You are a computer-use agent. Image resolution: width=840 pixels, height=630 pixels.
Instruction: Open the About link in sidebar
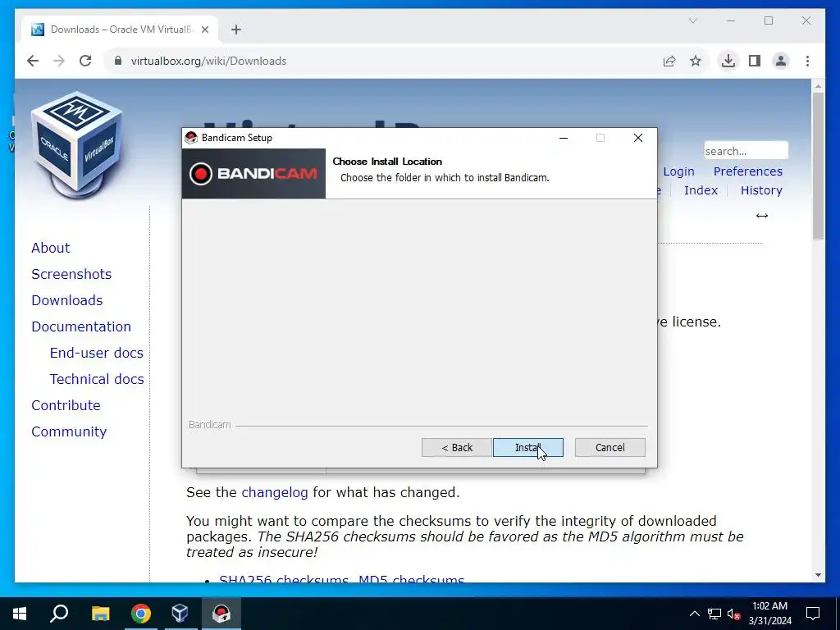pyautogui.click(x=50, y=248)
